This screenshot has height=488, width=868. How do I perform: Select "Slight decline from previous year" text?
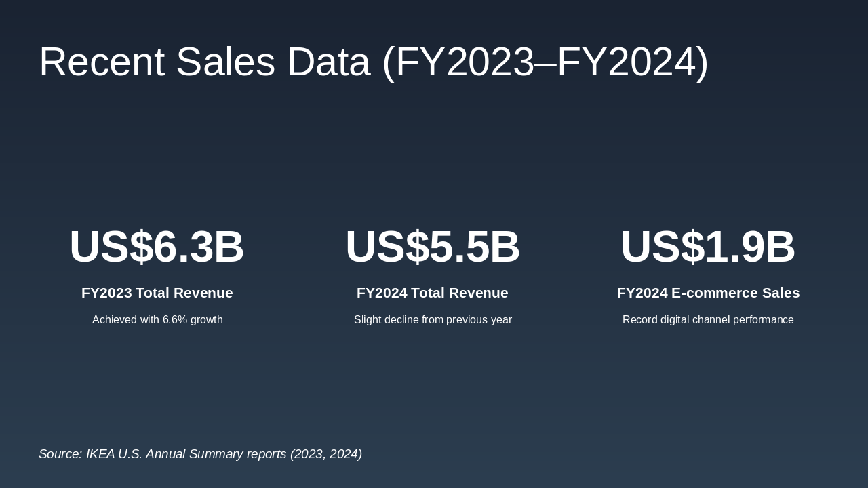(433, 320)
